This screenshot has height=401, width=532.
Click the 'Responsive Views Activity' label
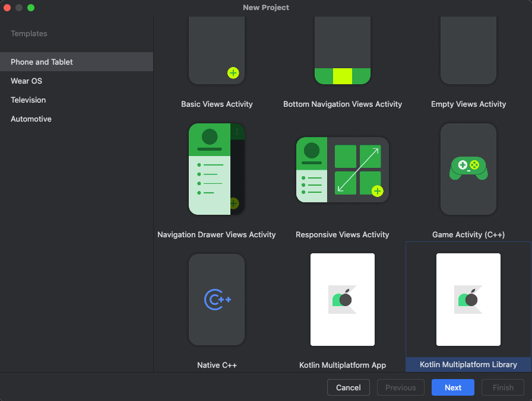point(343,234)
